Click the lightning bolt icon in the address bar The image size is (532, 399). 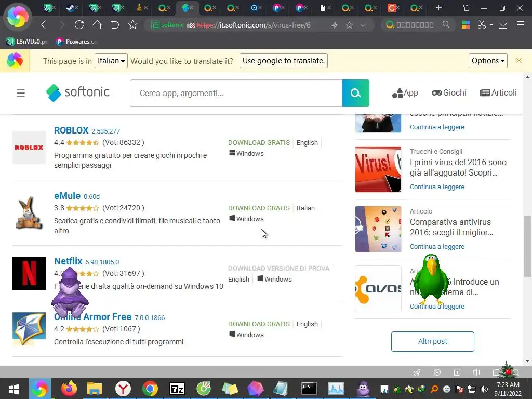[x=335, y=25]
